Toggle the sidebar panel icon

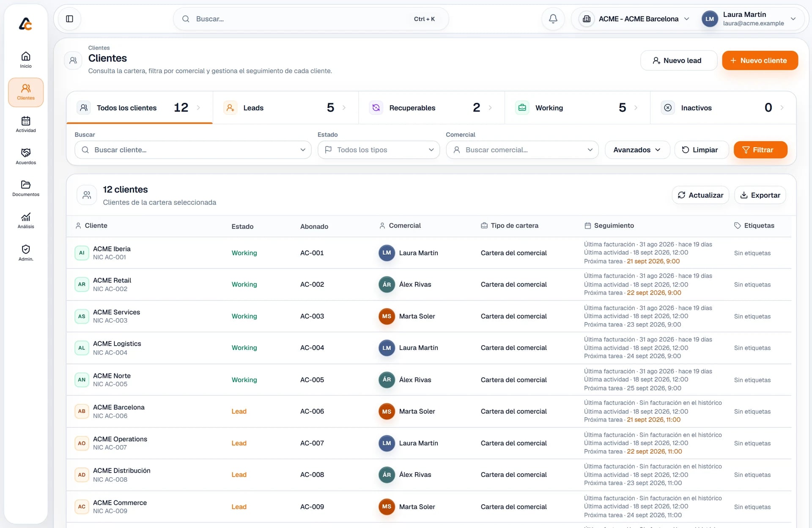click(x=69, y=19)
